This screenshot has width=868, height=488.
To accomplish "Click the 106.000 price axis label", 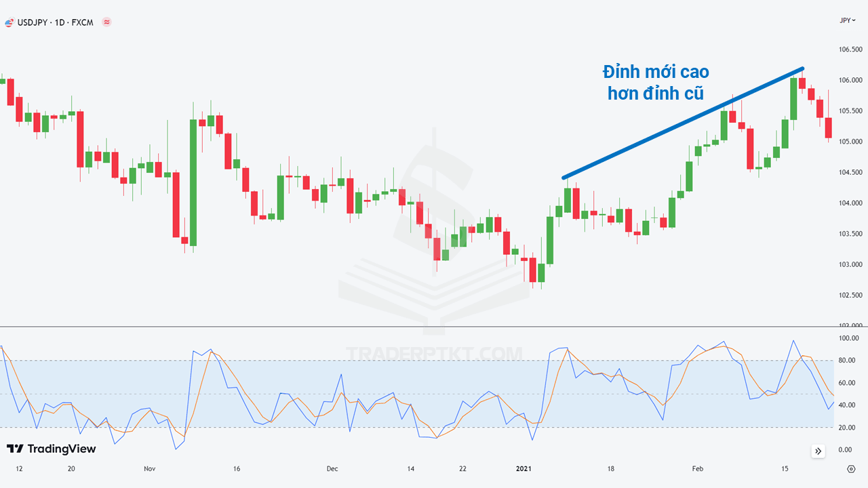I will [850, 80].
